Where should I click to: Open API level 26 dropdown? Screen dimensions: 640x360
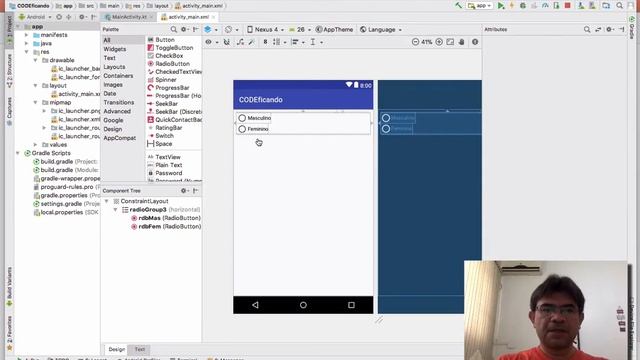click(300, 29)
